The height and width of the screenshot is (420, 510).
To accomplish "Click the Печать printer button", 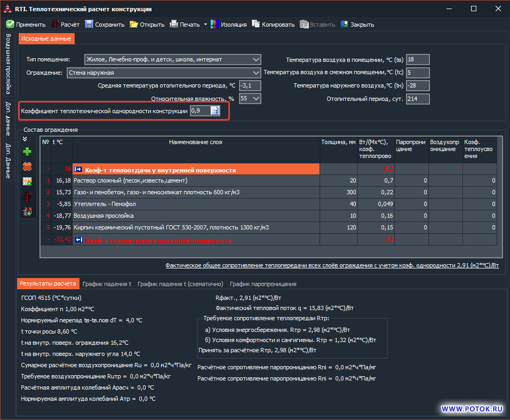I will tap(185, 25).
